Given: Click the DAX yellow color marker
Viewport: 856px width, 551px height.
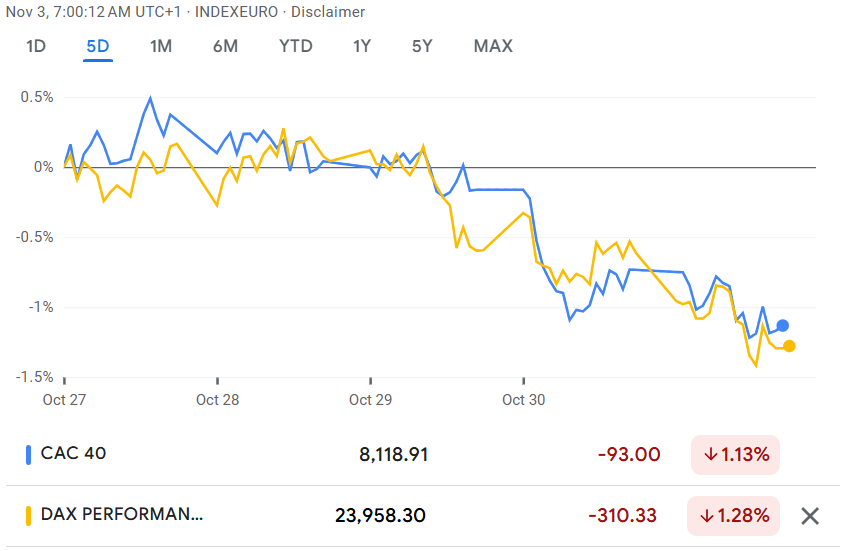Looking at the screenshot, I should tap(28, 516).
